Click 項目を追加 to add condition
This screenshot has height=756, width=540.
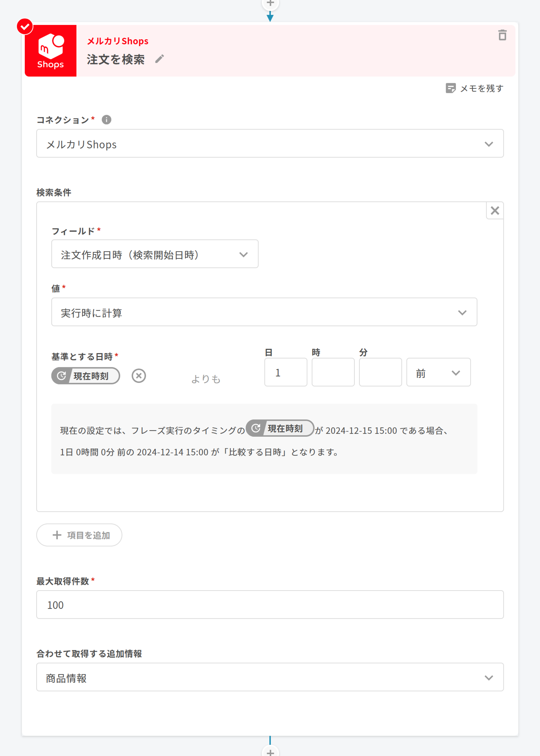pos(79,535)
